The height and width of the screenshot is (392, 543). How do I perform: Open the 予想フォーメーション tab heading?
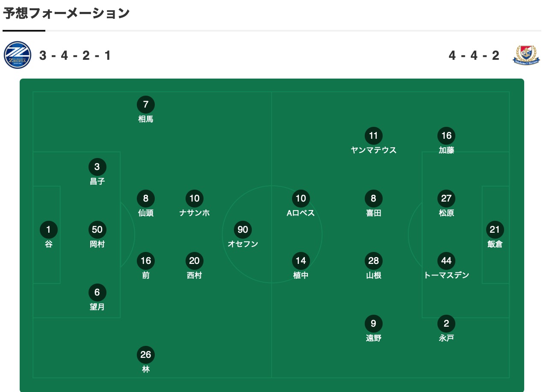click(x=66, y=14)
